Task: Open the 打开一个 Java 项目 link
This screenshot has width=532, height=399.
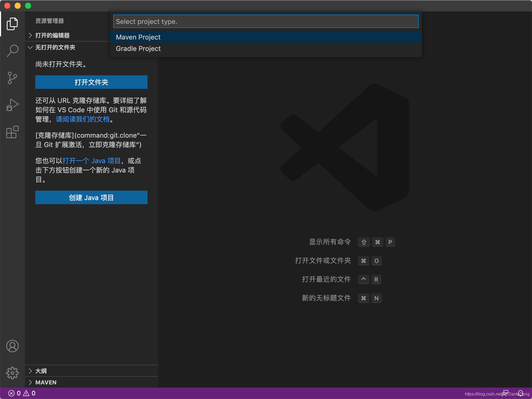Action: pyautogui.click(x=91, y=161)
